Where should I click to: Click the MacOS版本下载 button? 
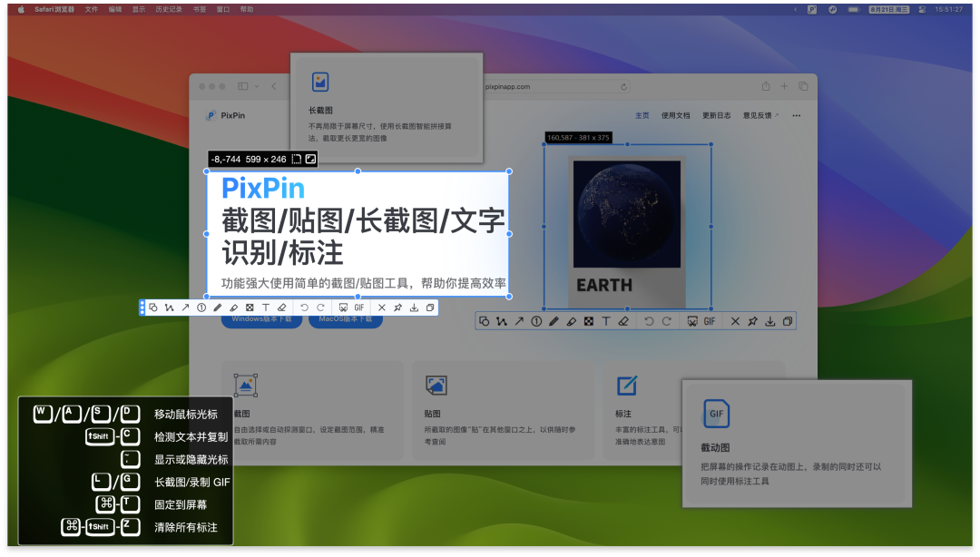click(345, 319)
